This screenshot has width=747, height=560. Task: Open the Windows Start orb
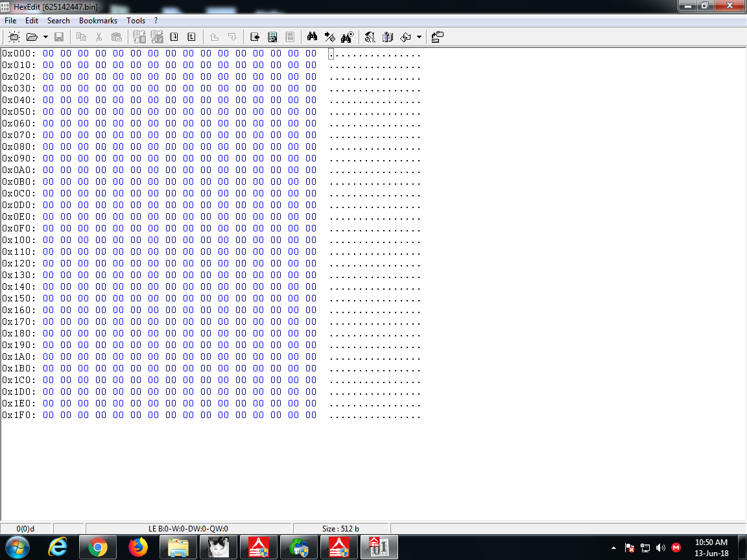pos(17,547)
